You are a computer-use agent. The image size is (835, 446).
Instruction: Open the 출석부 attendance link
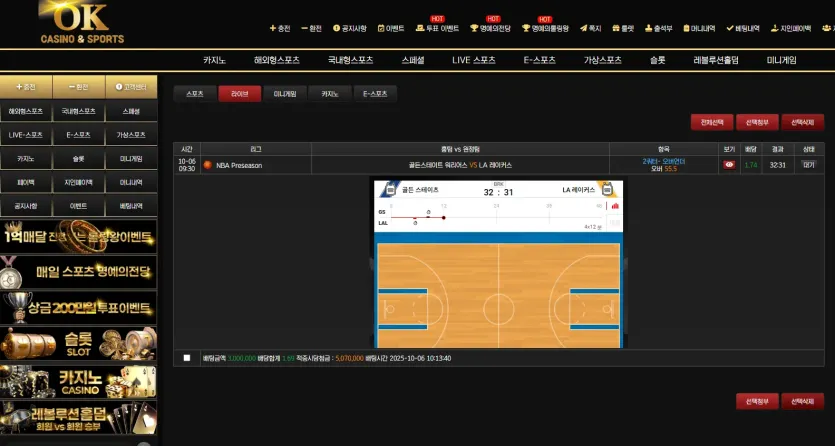[x=659, y=29]
